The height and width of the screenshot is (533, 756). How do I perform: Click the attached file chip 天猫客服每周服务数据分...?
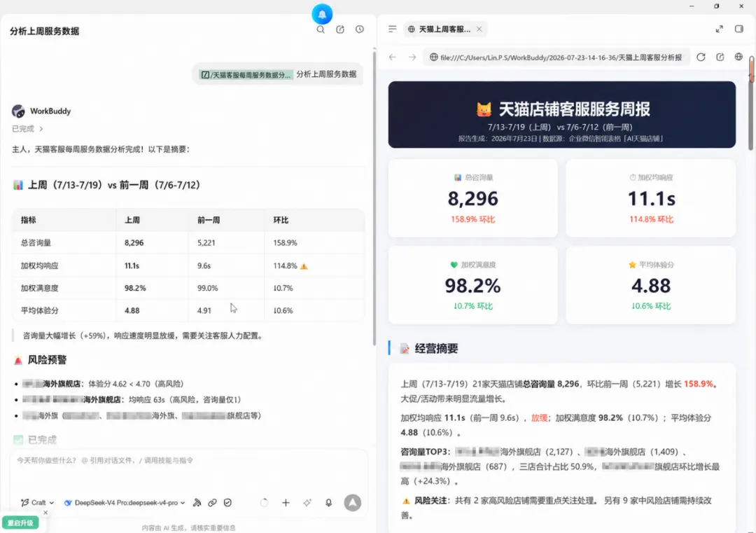[246, 75]
